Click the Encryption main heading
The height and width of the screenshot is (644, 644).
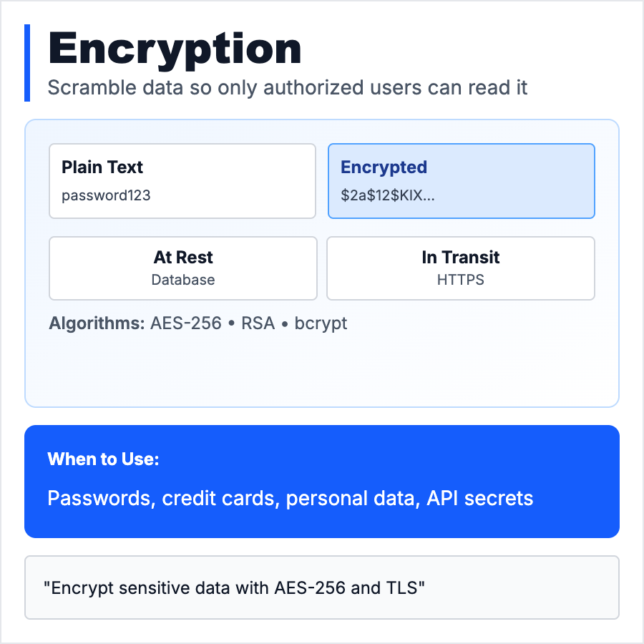coord(175,50)
